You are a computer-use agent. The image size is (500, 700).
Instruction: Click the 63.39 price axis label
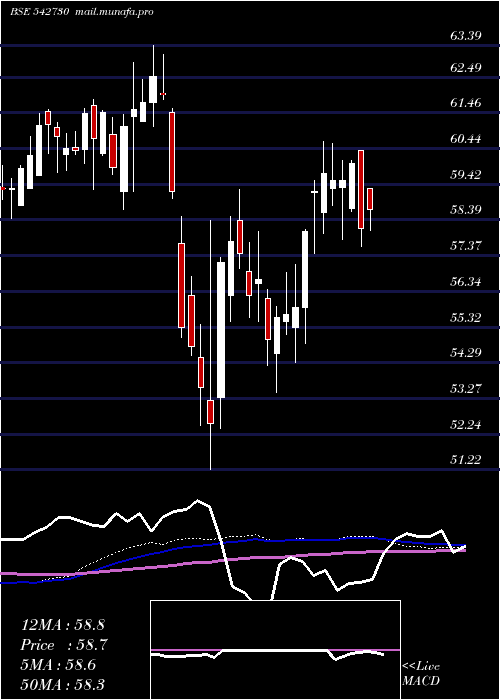click(x=466, y=35)
